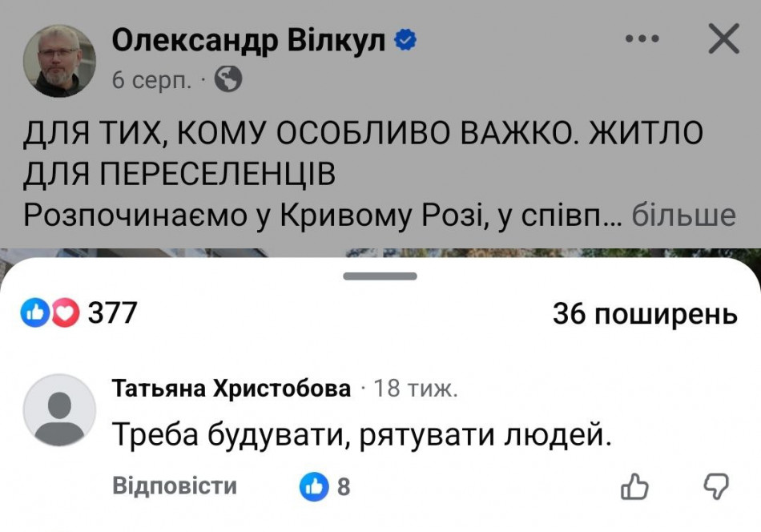Close the post view with X

tap(724, 39)
